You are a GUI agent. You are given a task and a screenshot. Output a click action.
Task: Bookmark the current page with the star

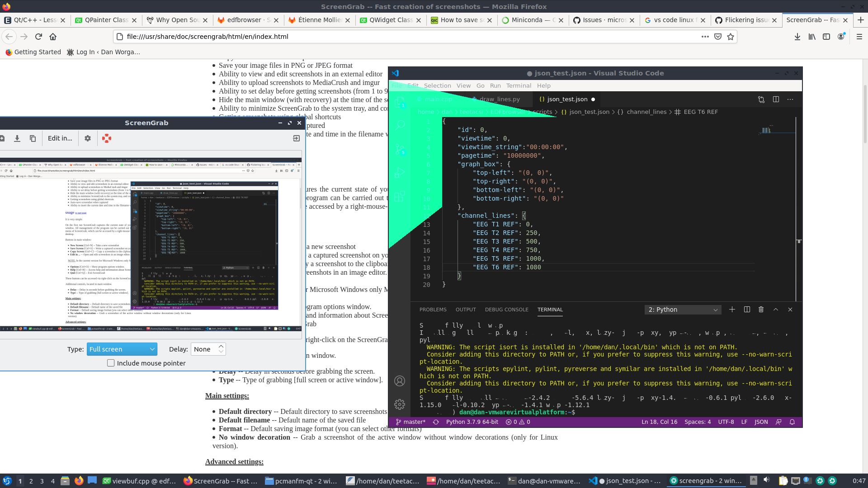tap(730, 37)
